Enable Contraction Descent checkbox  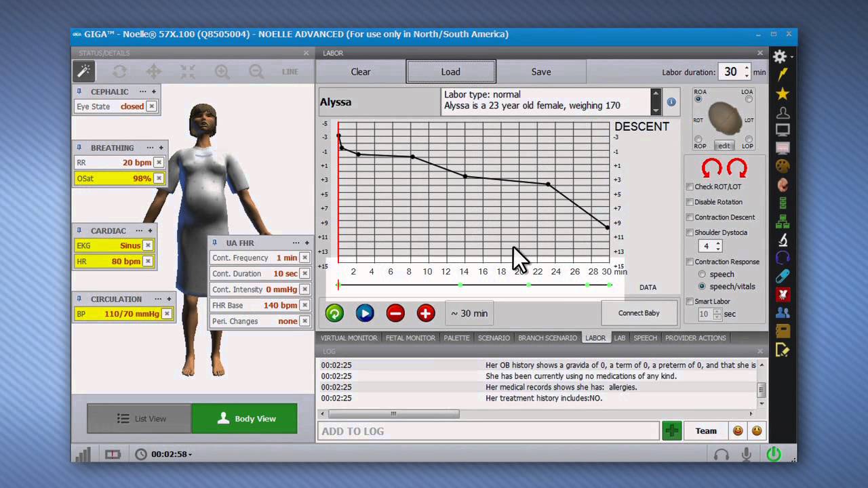(x=690, y=218)
